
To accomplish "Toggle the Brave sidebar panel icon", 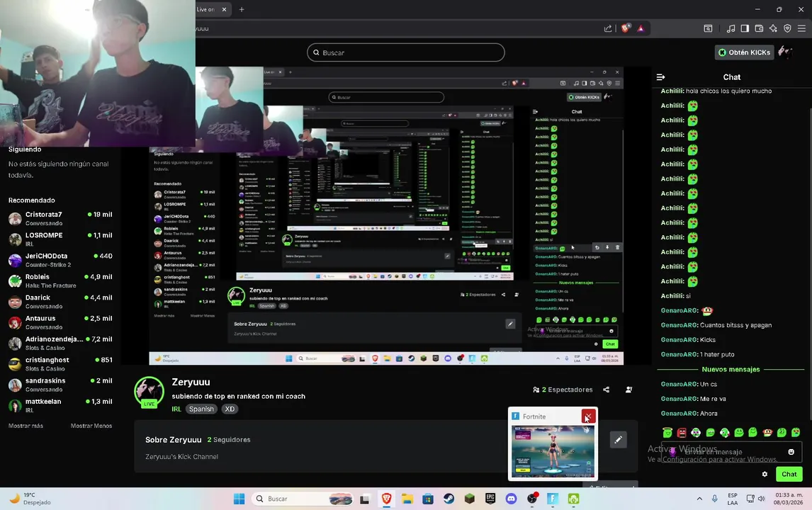I will pyautogui.click(x=745, y=28).
